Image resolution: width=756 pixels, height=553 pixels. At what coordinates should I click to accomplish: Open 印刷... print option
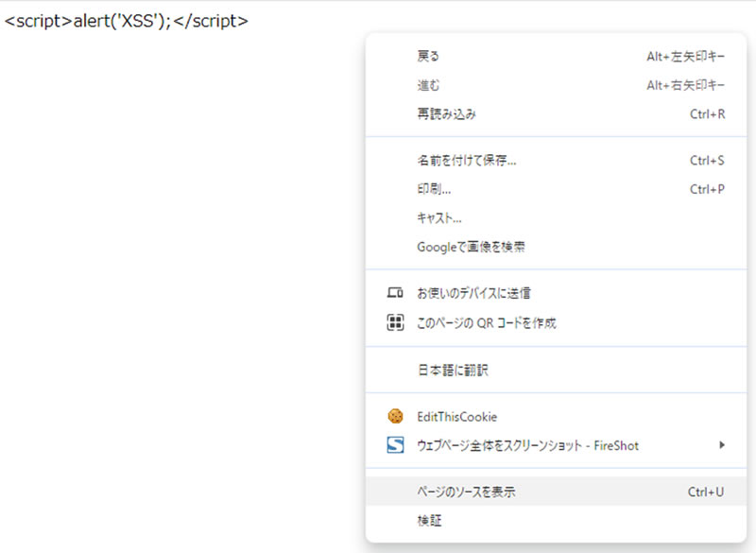pyautogui.click(x=556, y=189)
